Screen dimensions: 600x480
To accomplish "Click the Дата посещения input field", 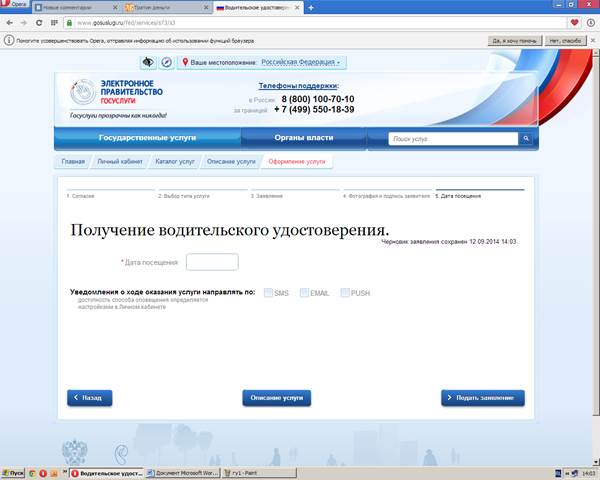I will coord(212,262).
